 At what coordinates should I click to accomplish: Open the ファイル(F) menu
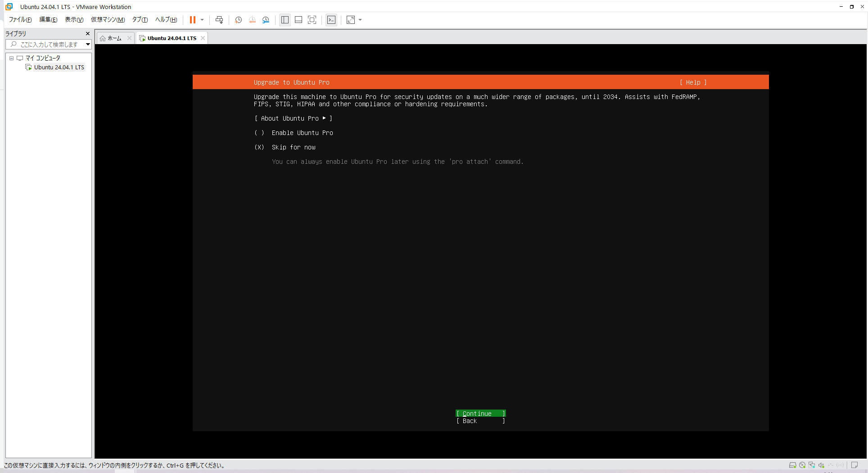pyautogui.click(x=20, y=20)
